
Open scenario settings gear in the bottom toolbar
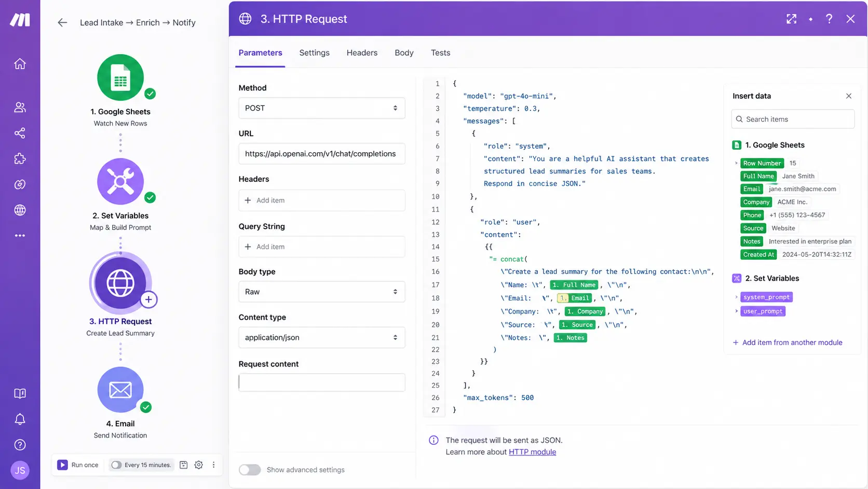(198, 465)
